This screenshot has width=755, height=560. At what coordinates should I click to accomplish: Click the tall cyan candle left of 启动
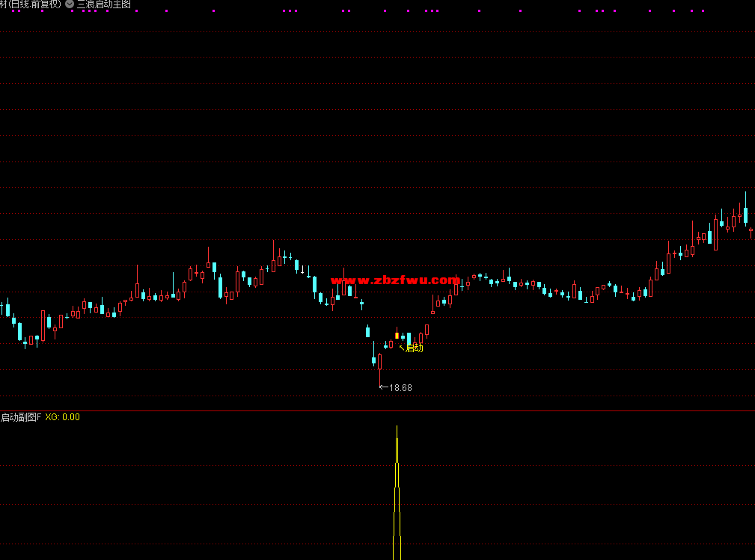(x=409, y=339)
